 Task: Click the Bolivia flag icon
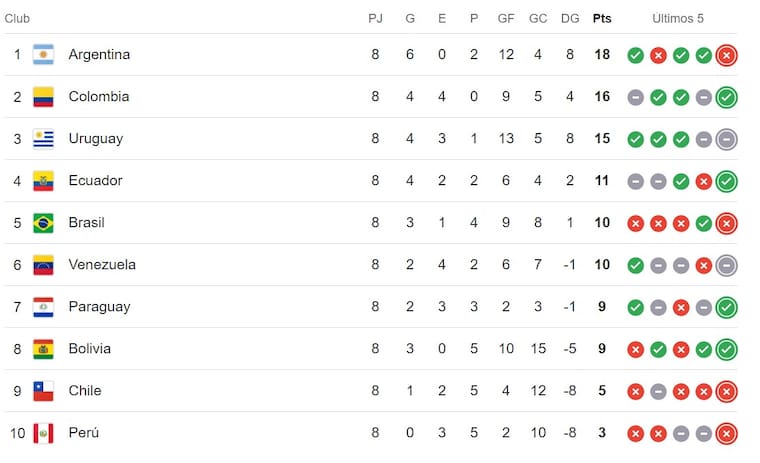pyautogui.click(x=43, y=349)
